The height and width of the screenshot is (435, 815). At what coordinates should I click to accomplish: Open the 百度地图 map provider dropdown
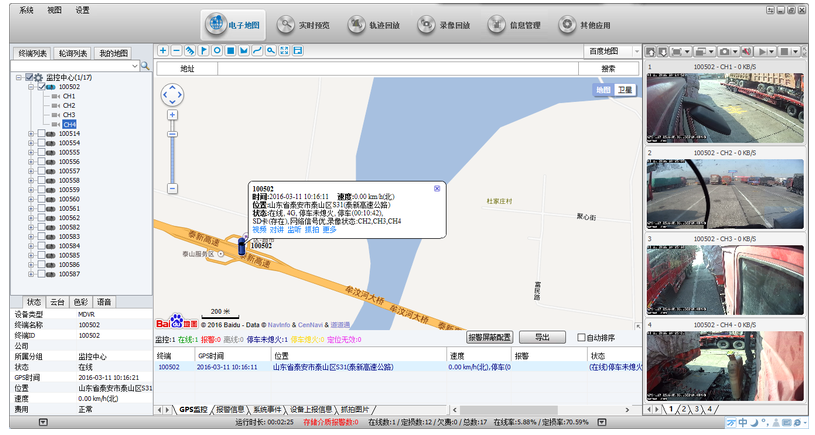pos(611,50)
